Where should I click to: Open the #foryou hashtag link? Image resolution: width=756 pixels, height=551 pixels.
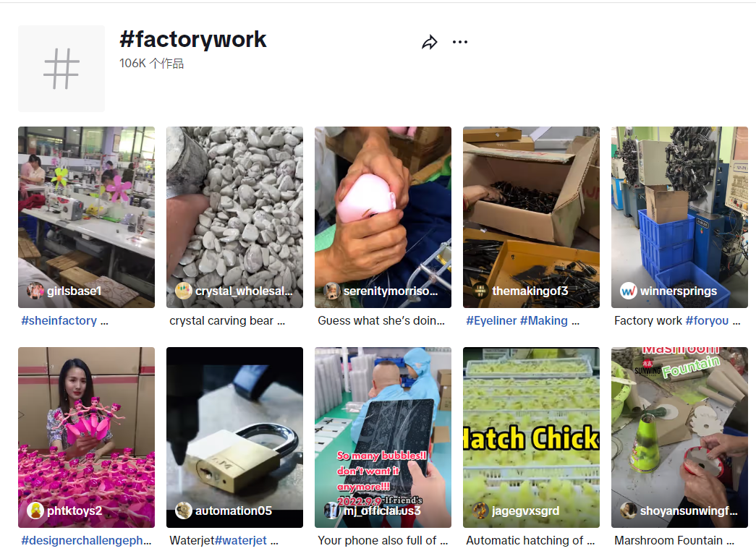(707, 320)
